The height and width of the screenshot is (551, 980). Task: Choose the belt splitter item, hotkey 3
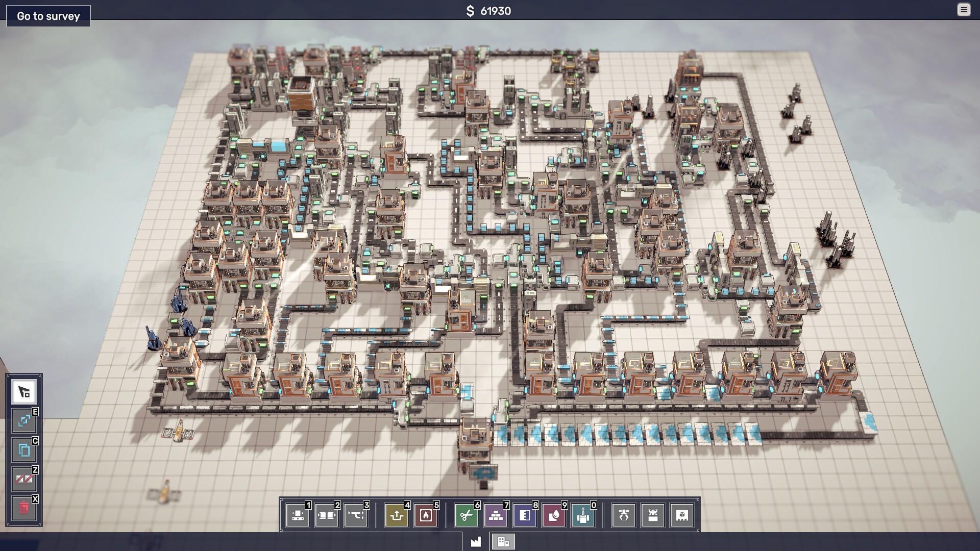pos(356,515)
